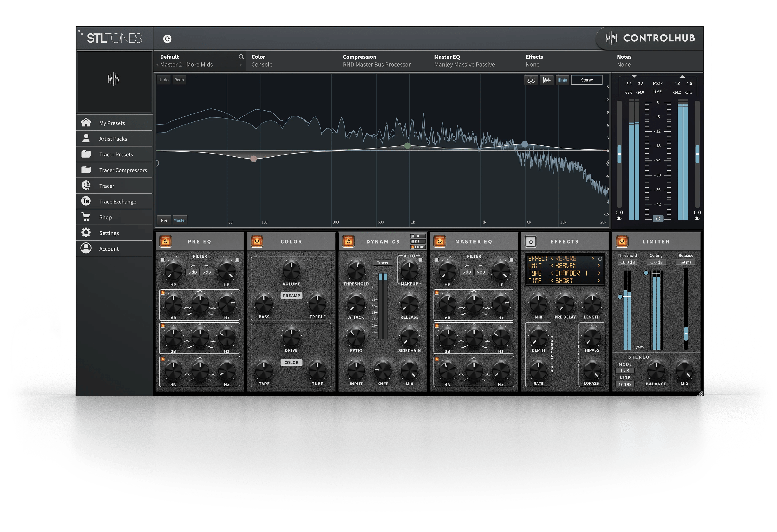
Task: Toggle the AUTO makeup checkbox
Action: tap(421, 259)
